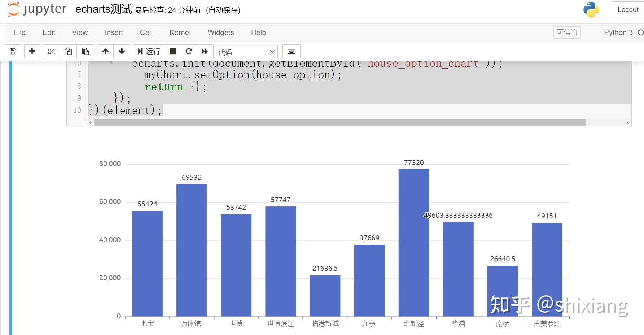Image resolution: width=644 pixels, height=335 pixels.
Task: Click the 北新泾 x-axis label
Action: coord(414,323)
